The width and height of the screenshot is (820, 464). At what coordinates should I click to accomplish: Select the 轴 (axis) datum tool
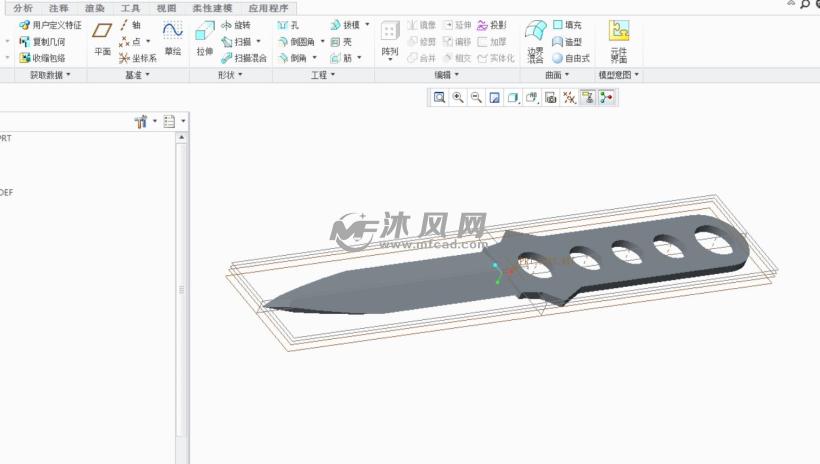click(130, 25)
